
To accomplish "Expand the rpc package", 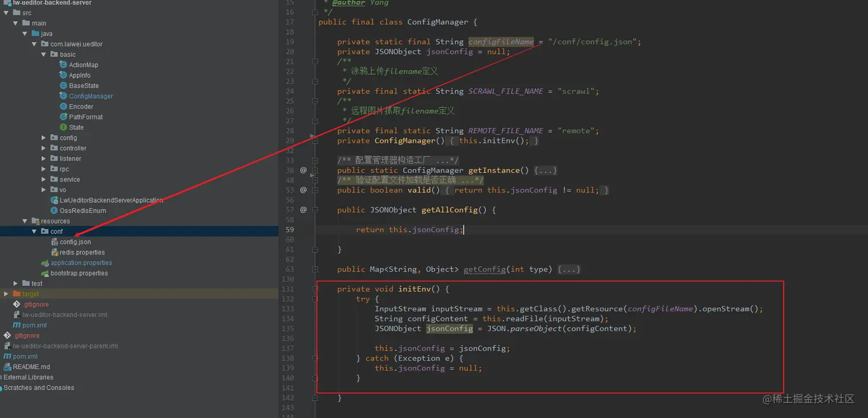I will [x=44, y=169].
